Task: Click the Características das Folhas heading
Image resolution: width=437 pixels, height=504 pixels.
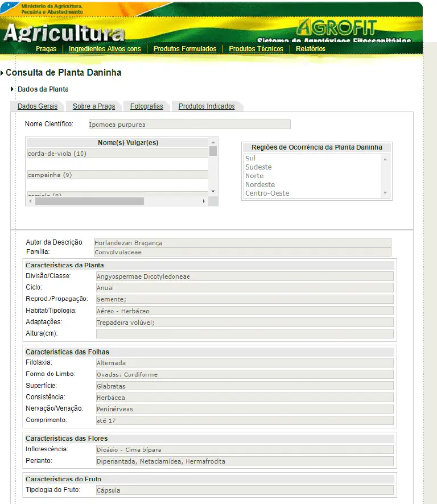Action: click(67, 352)
